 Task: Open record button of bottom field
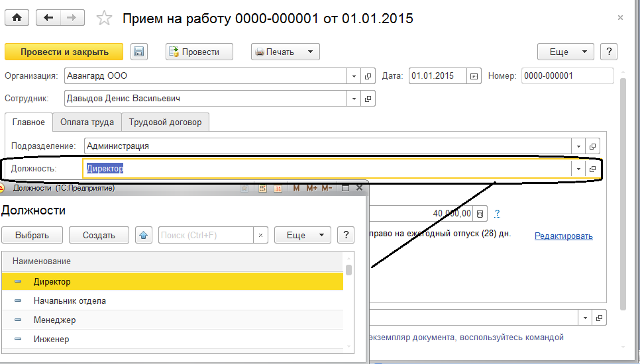599,318
